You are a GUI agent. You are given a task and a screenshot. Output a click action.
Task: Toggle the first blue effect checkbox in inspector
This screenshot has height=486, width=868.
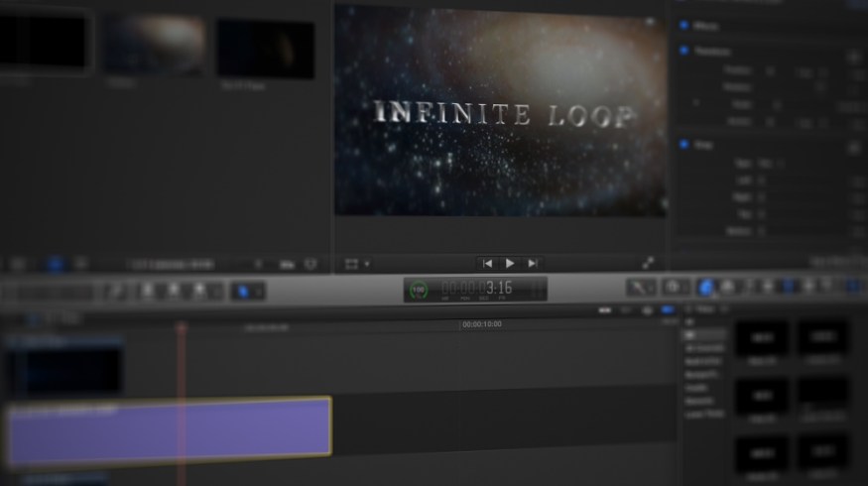pos(682,25)
